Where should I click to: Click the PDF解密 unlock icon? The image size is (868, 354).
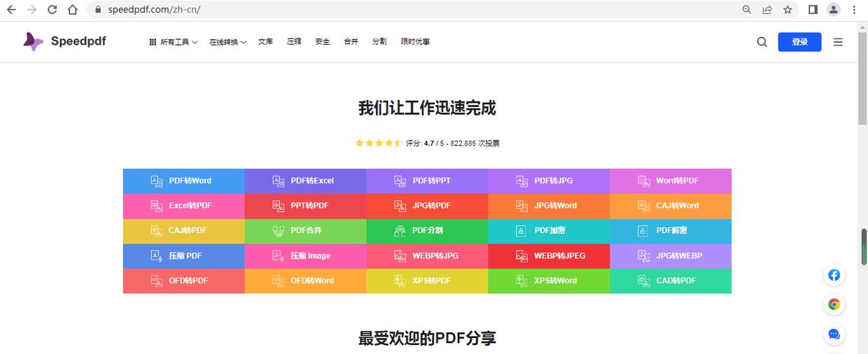tap(643, 231)
